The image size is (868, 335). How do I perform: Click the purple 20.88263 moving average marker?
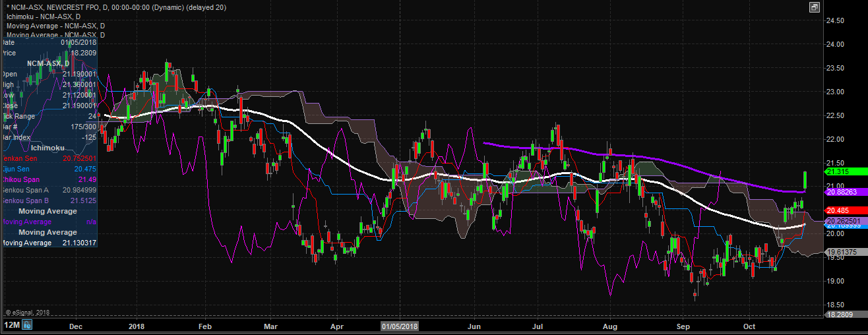(x=846, y=191)
